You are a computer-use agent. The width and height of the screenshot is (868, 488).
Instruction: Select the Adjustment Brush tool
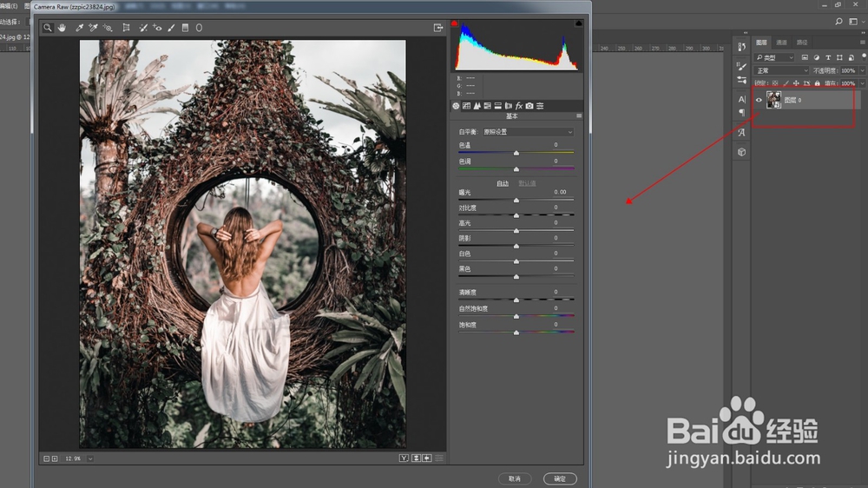(171, 28)
